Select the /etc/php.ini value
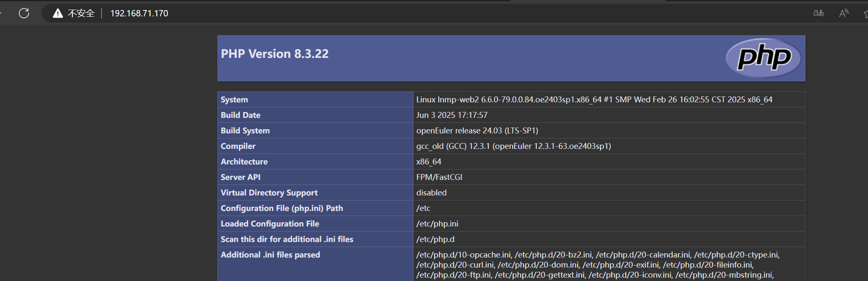 pos(437,224)
